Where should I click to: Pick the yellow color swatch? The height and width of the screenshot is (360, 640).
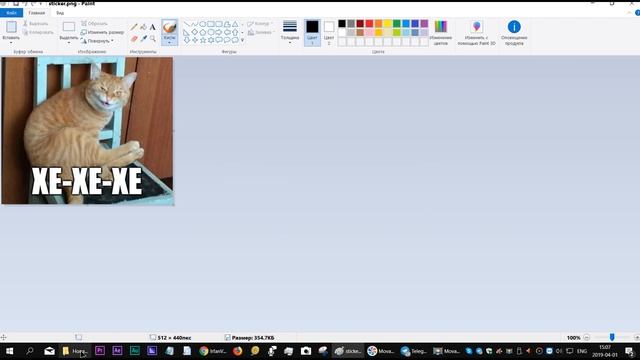(x=388, y=24)
